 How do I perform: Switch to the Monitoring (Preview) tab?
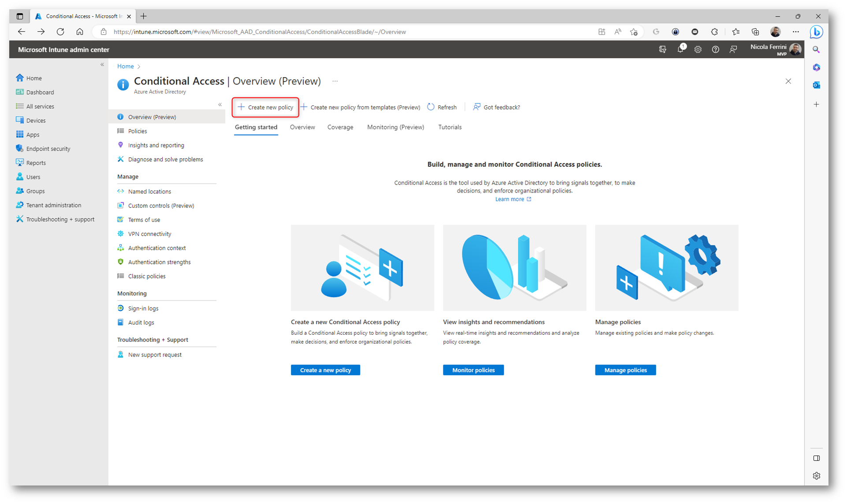tap(395, 127)
